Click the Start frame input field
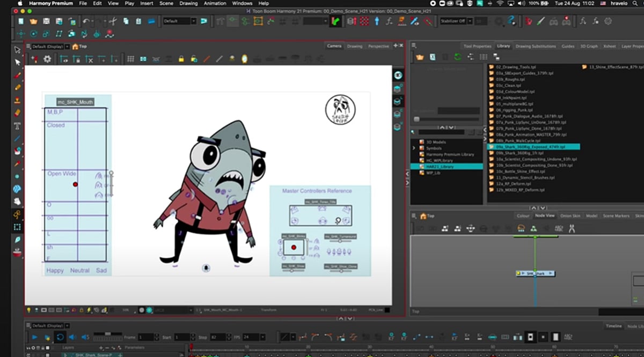The height and width of the screenshot is (357, 644). click(x=181, y=337)
